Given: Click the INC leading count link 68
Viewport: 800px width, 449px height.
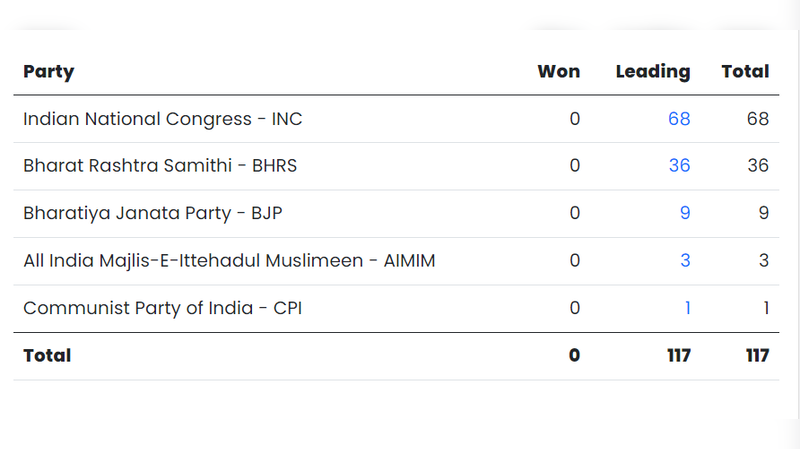Looking at the screenshot, I should click(679, 119).
